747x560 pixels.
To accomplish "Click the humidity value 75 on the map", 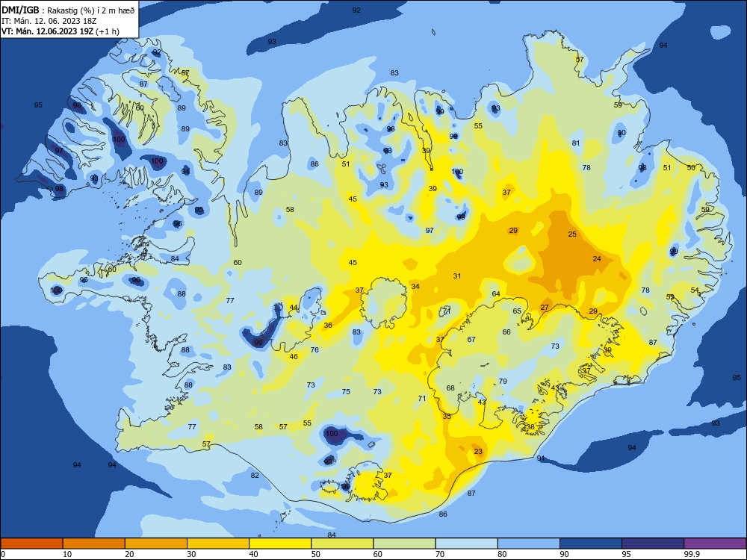I will pos(346,391).
